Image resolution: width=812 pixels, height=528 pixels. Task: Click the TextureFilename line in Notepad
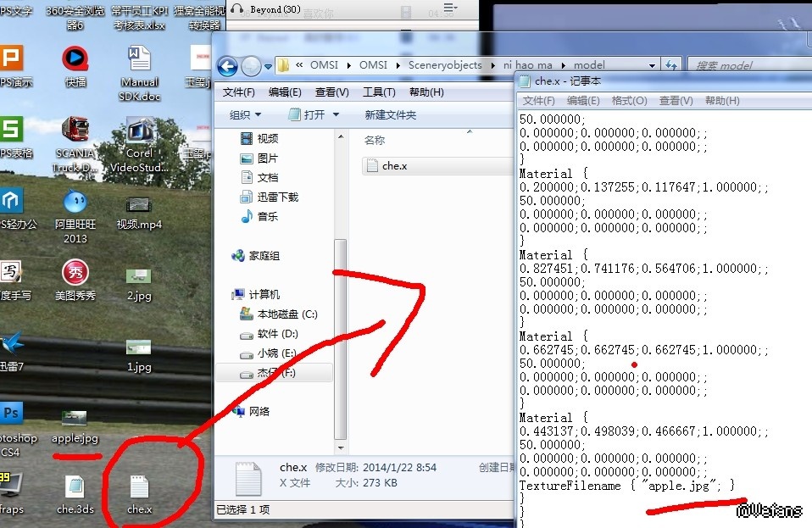[x=626, y=486]
